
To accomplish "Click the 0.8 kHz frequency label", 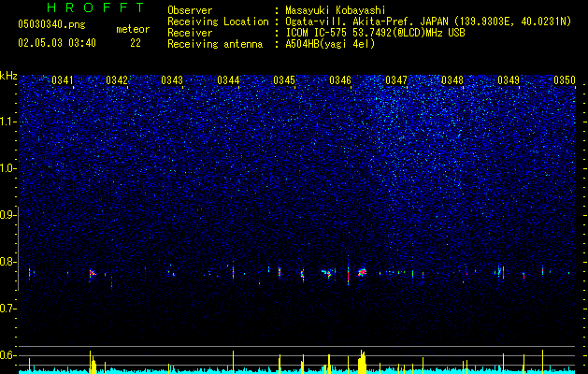I will (7, 262).
